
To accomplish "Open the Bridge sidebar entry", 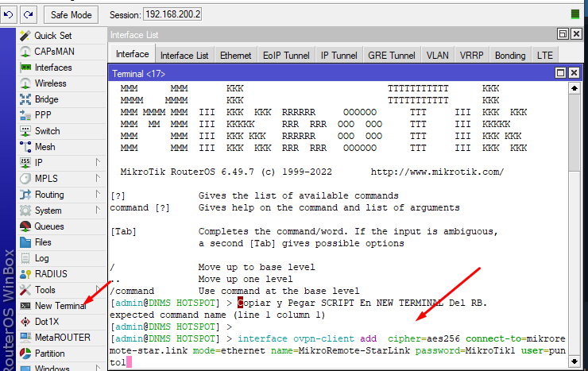I will [x=46, y=99].
